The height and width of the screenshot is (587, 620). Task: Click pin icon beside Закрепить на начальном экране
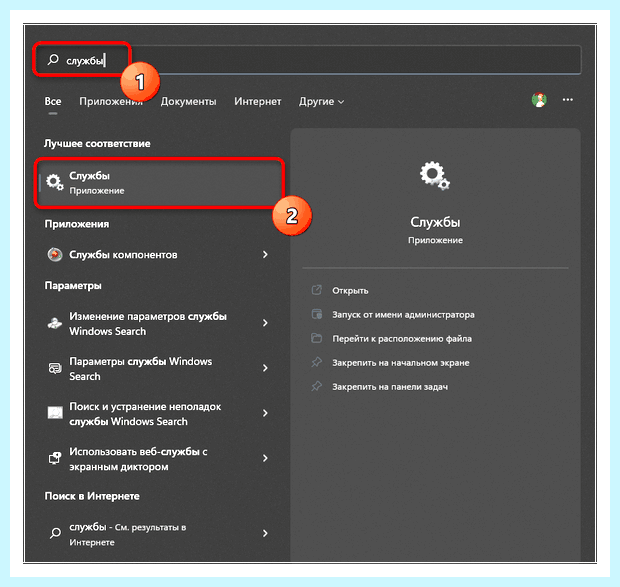coord(317,362)
